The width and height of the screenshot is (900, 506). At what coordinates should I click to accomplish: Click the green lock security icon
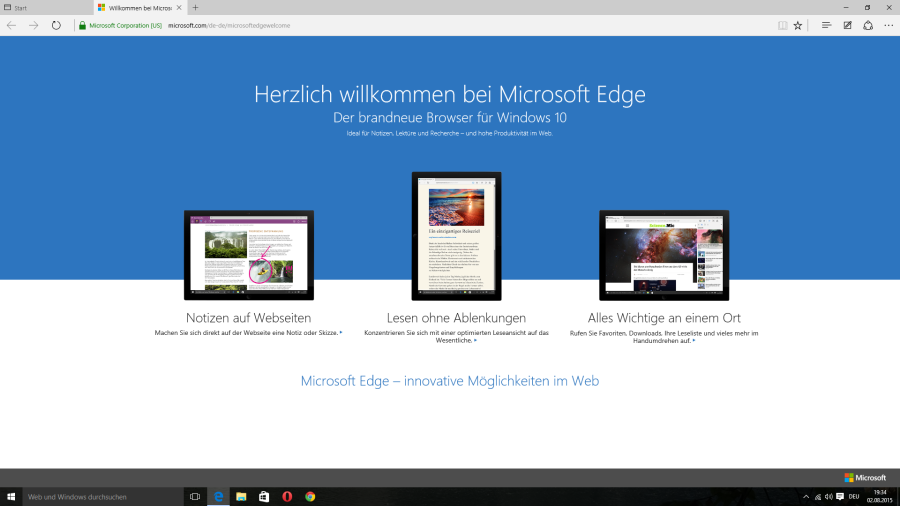point(82,25)
